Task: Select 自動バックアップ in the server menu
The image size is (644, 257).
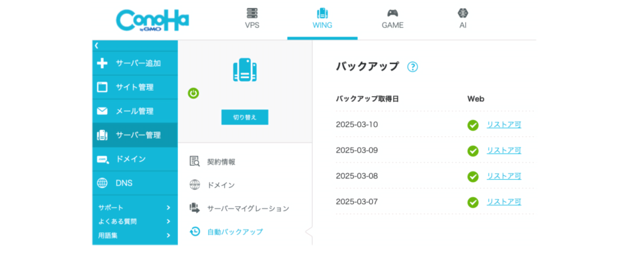Action: (x=235, y=232)
